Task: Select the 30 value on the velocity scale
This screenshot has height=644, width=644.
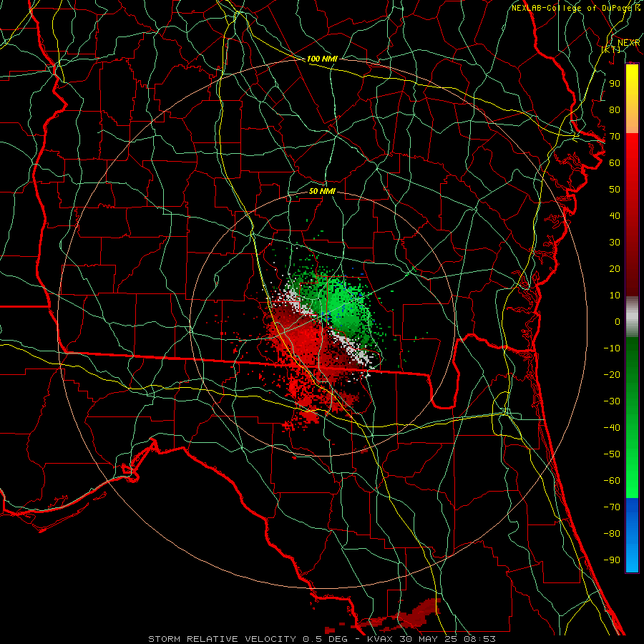Action: point(615,243)
